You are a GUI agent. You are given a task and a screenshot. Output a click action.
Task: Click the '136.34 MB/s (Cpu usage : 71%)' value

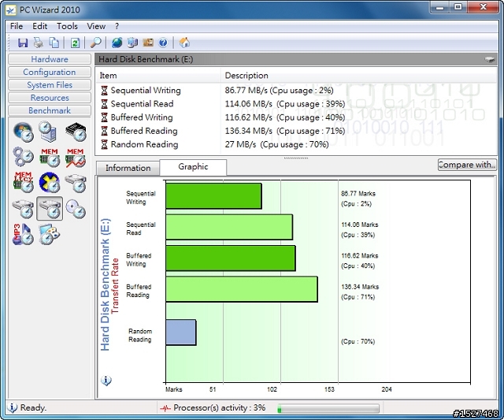pos(285,131)
